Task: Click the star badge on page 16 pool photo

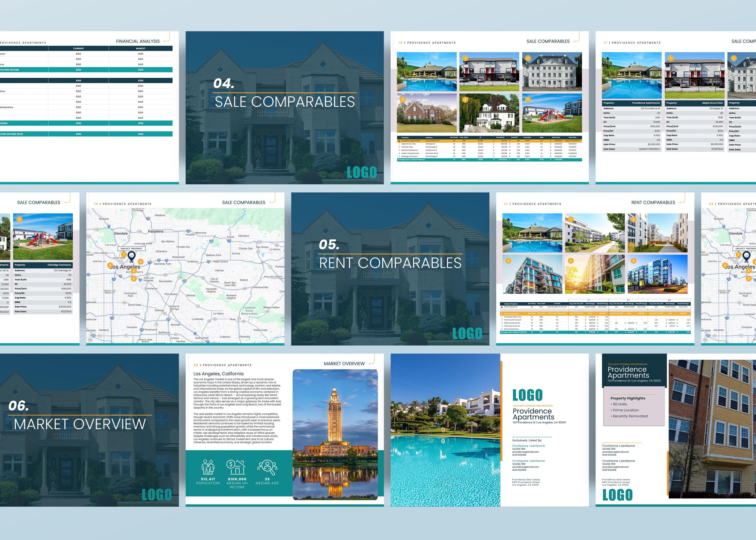Action: point(403,58)
